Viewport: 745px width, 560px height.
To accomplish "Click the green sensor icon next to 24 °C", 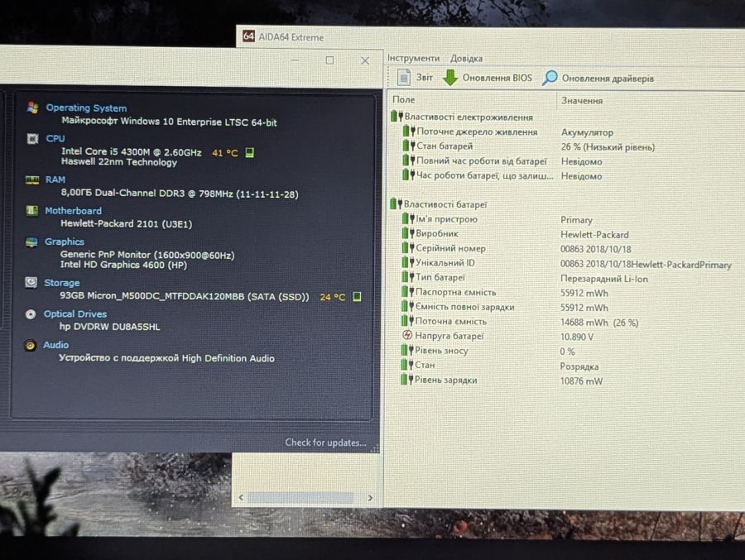I will coord(357,297).
